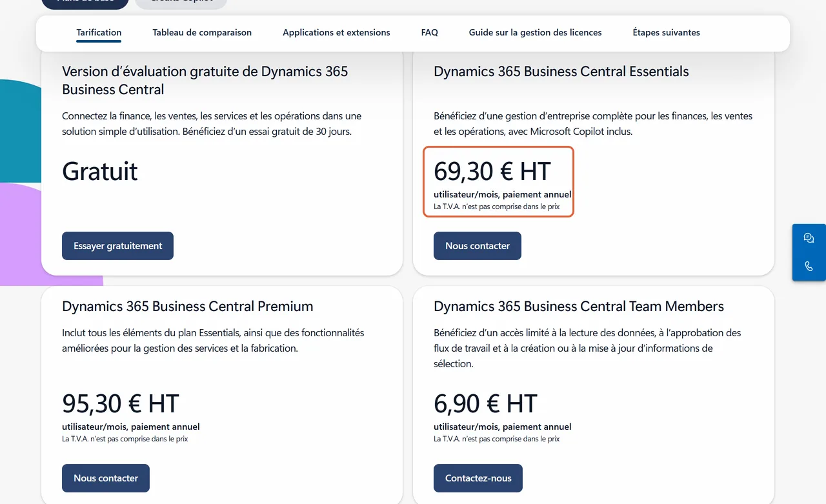Image resolution: width=826 pixels, height=504 pixels.
Task: Switch to the Tableau de comparaison tab
Action: 202,32
